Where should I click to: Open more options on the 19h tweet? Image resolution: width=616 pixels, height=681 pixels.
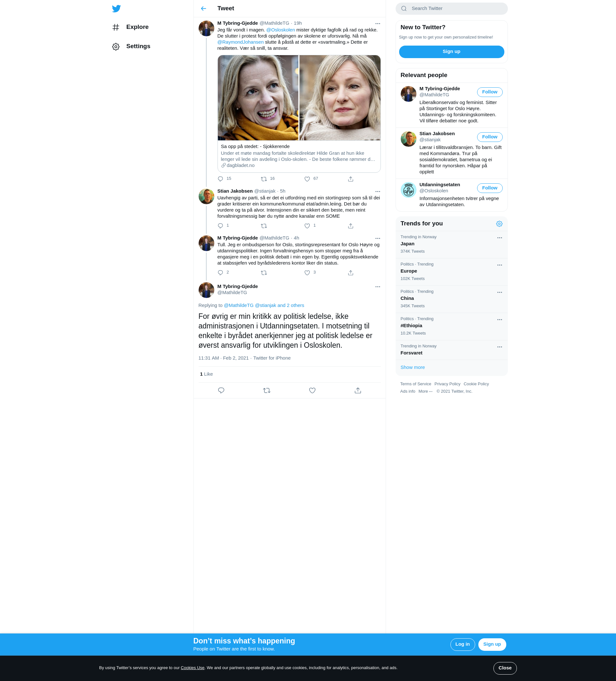[x=377, y=24]
